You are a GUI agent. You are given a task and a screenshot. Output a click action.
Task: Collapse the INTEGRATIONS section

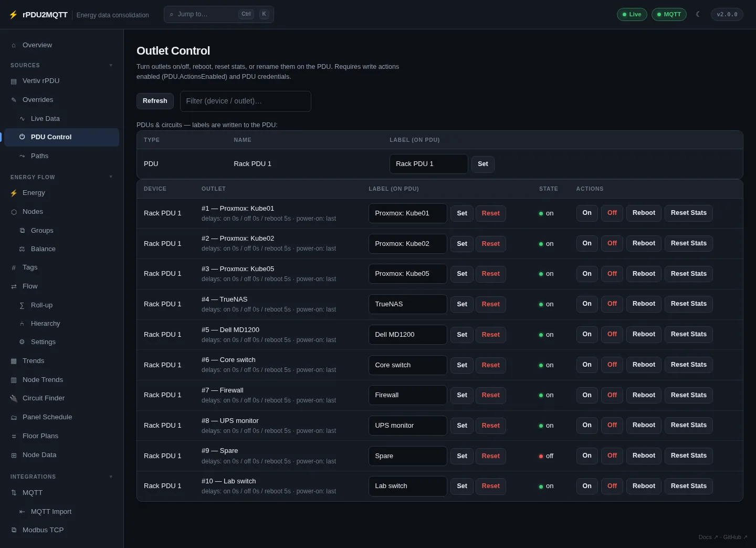(x=111, y=477)
